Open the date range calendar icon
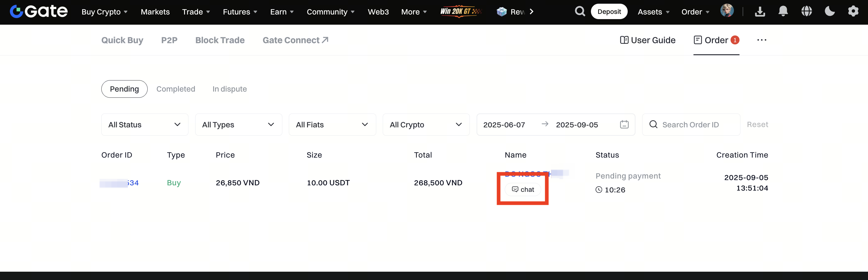The width and height of the screenshot is (868, 280). (x=624, y=125)
